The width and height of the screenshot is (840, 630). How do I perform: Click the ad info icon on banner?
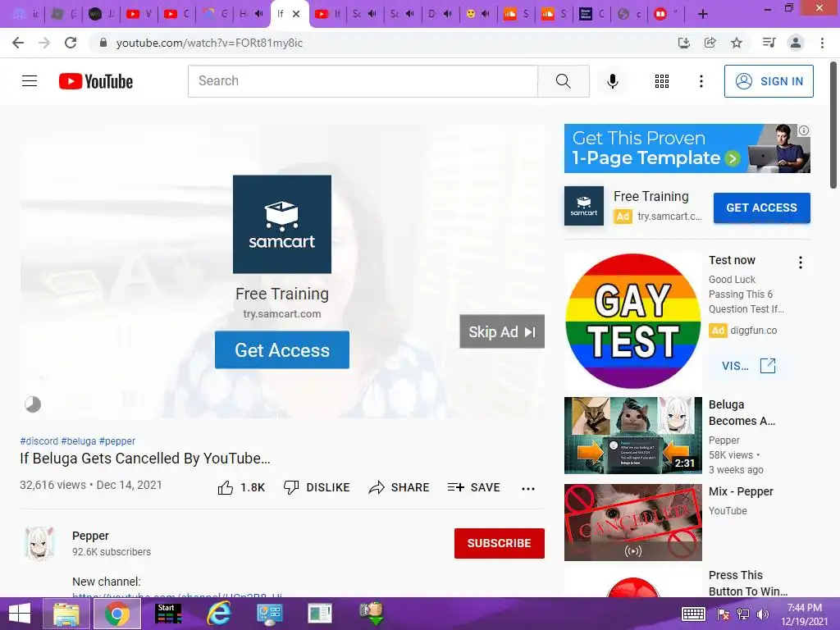804,130
